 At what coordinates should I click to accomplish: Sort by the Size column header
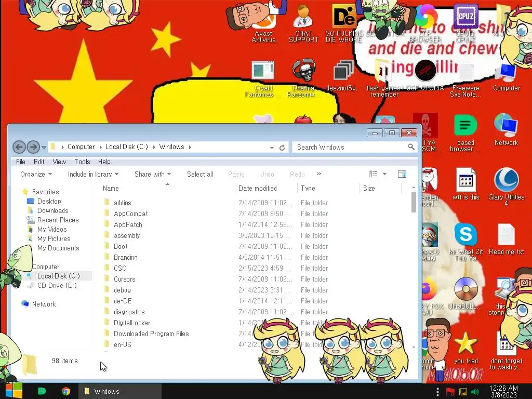coord(380,188)
